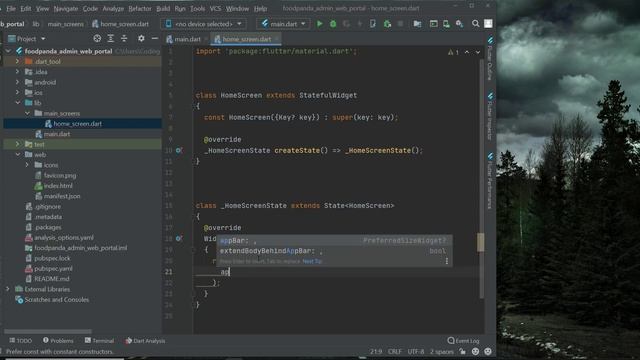Viewport: 640px width, 360px height.
Task: Open the Device Manager phone icon
Action: [446, 24]
